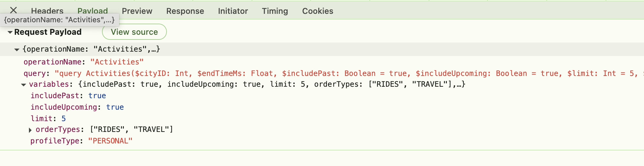
Task: Switch to the Response tab
Action: [x=185, y=11]
